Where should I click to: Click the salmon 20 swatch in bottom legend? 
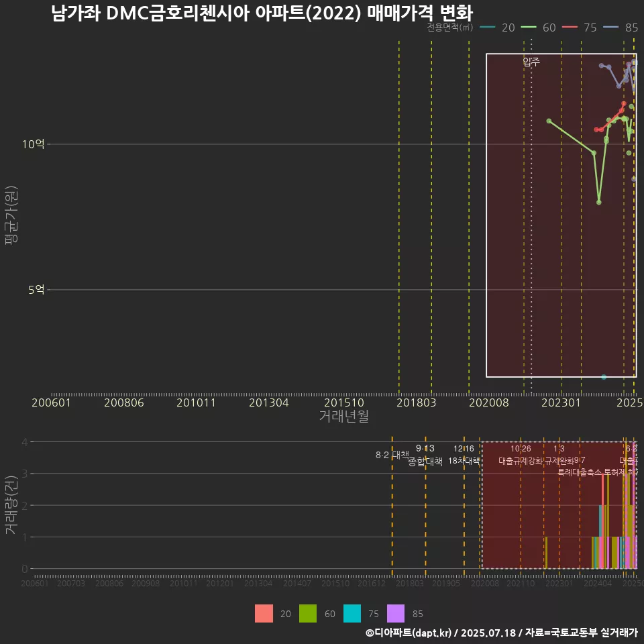[264, 613]
